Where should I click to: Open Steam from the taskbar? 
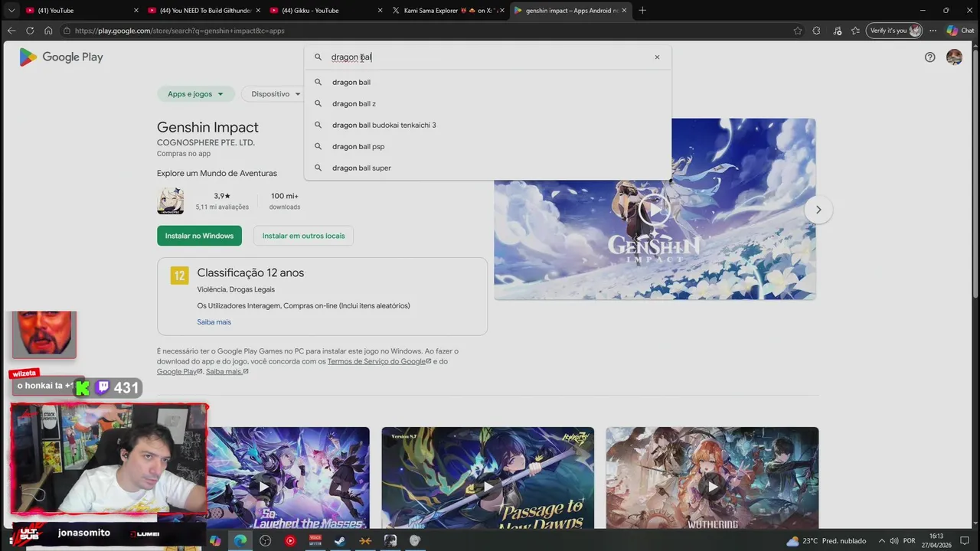(x=340, y=541)
